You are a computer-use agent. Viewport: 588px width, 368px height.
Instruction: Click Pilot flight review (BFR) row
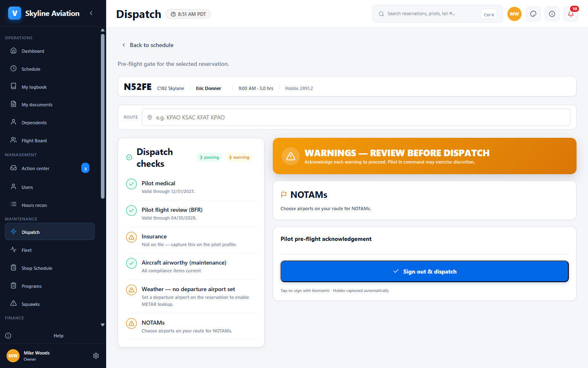(191, 213)
